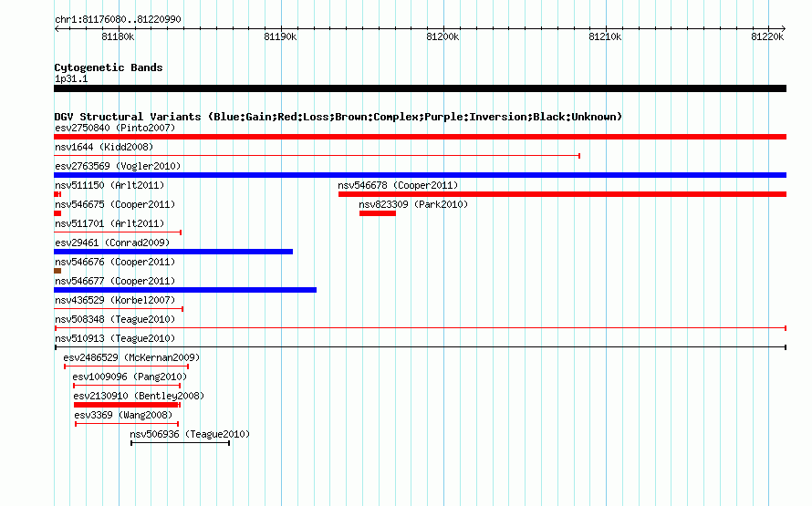
Task: Open esv2763569 (Vogler2010) variant label
Action: click(118, 166)
